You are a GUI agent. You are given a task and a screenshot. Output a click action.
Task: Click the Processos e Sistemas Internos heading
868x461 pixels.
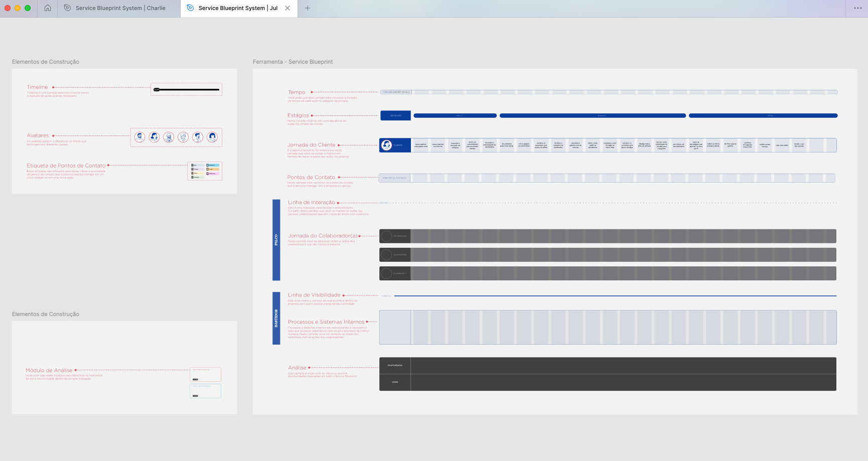pos(326,322)
